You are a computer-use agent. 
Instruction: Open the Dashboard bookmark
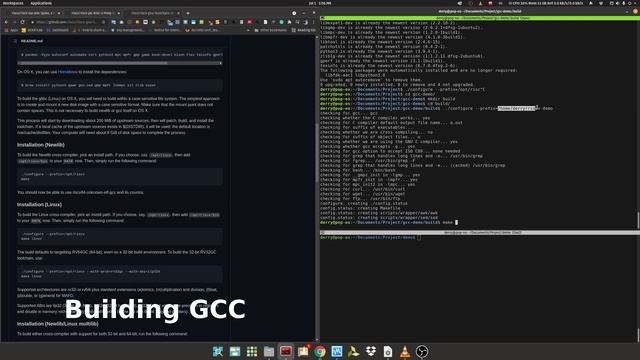point(58,30)
